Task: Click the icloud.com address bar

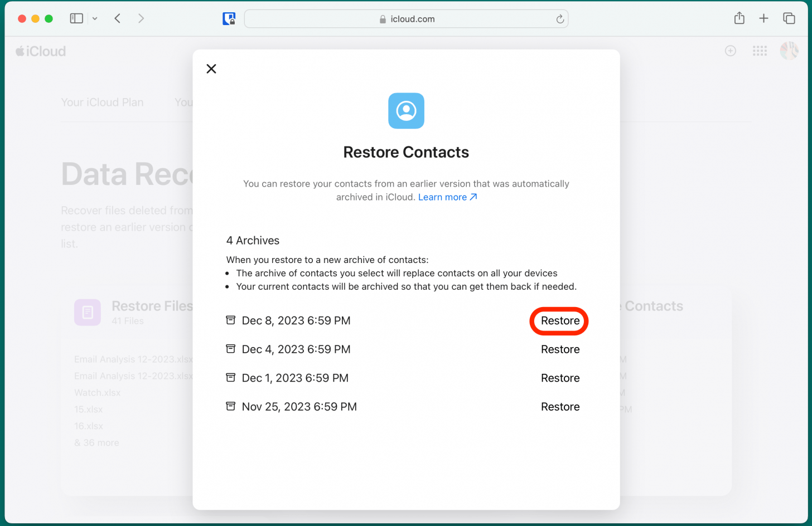Action: 406,19
